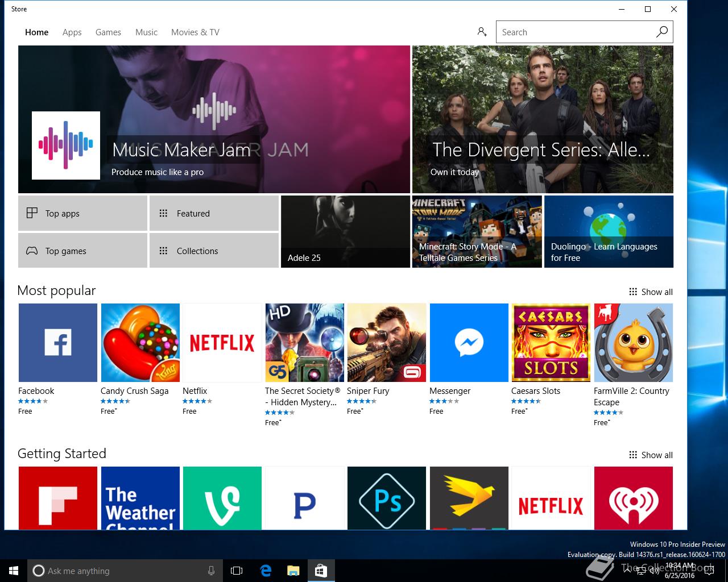
Task: Click the search magnifier icon
Action: 662,32
